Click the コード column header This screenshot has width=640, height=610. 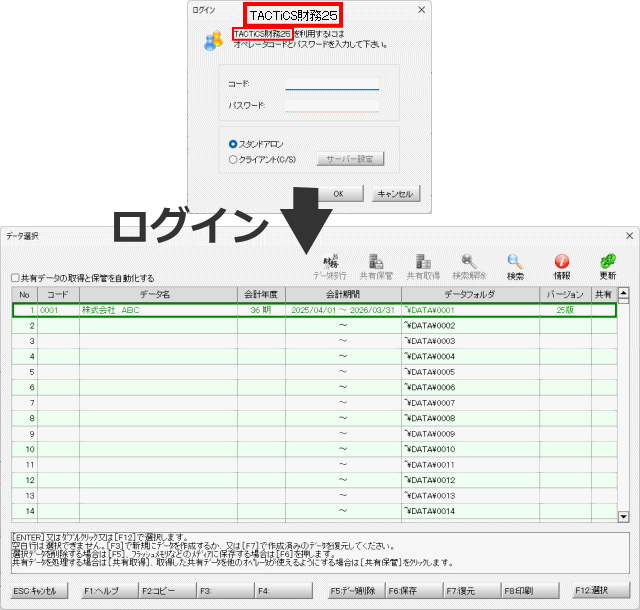pyautogui.click(x=58, y=294)
